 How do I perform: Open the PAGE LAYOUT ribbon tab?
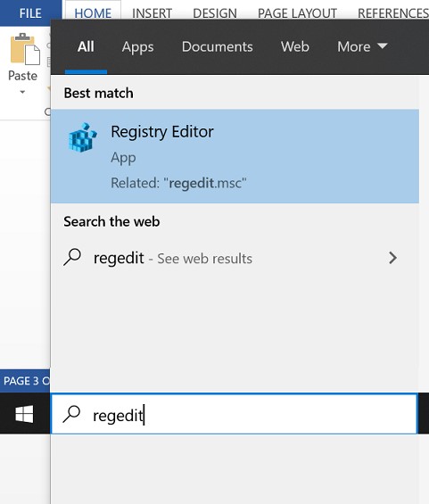point(297,13)
